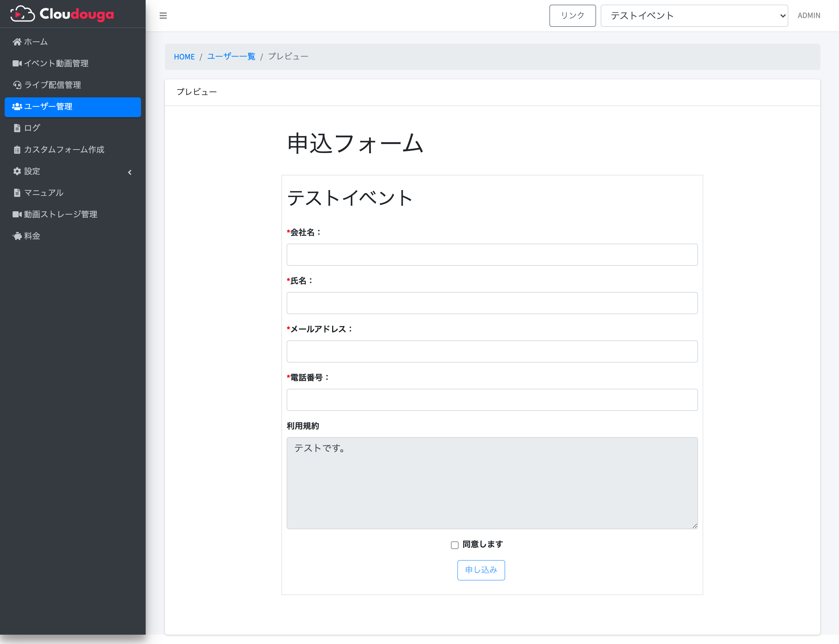The image size is (839, 644).
Task: Focus the 電話番号 input field
Action: click(492, 400)
